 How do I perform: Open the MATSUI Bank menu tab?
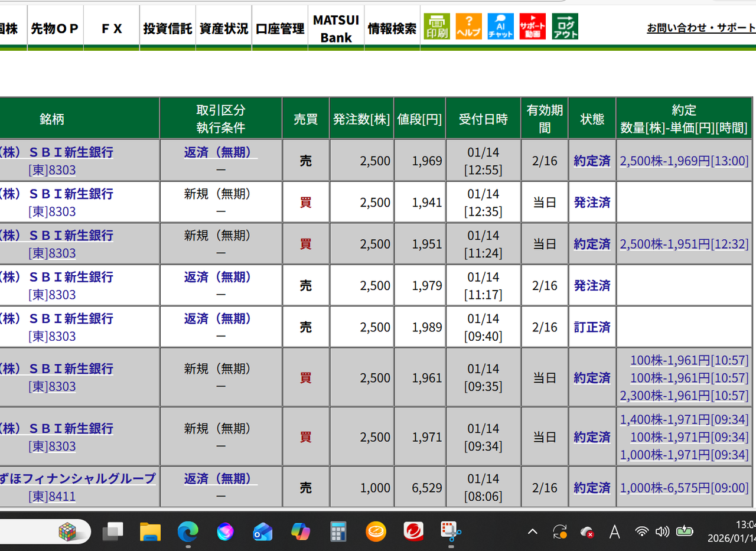click(x=335, y=28)
